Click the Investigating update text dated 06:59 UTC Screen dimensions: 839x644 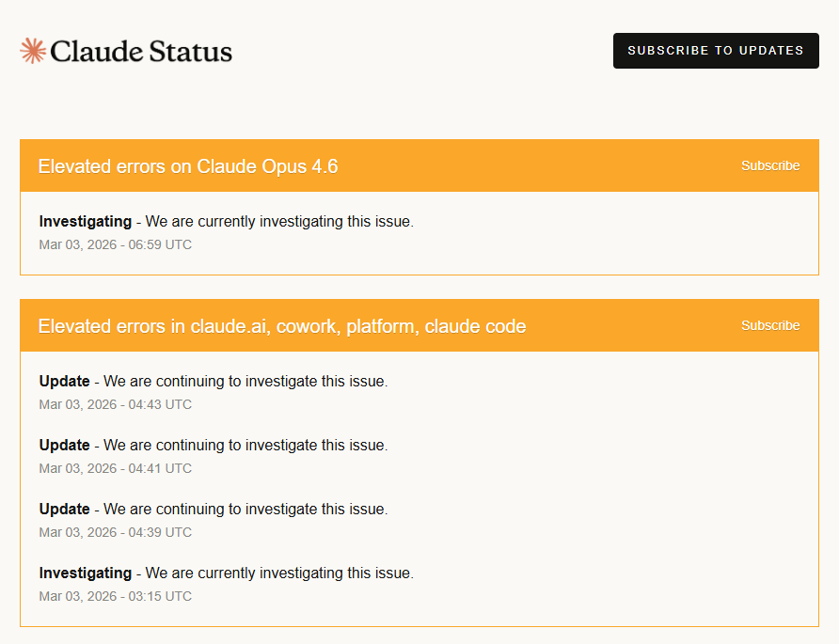(227, 222)
